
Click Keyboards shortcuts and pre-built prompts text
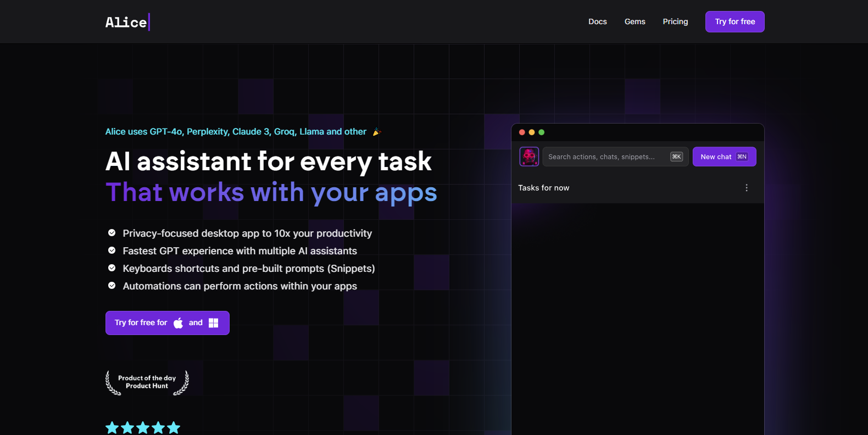click(249, 269)
